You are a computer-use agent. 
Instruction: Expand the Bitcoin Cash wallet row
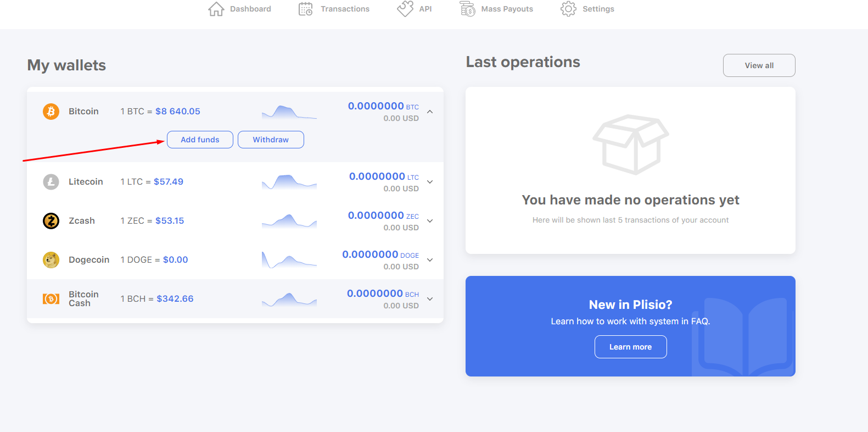click(x=430, y=299)
